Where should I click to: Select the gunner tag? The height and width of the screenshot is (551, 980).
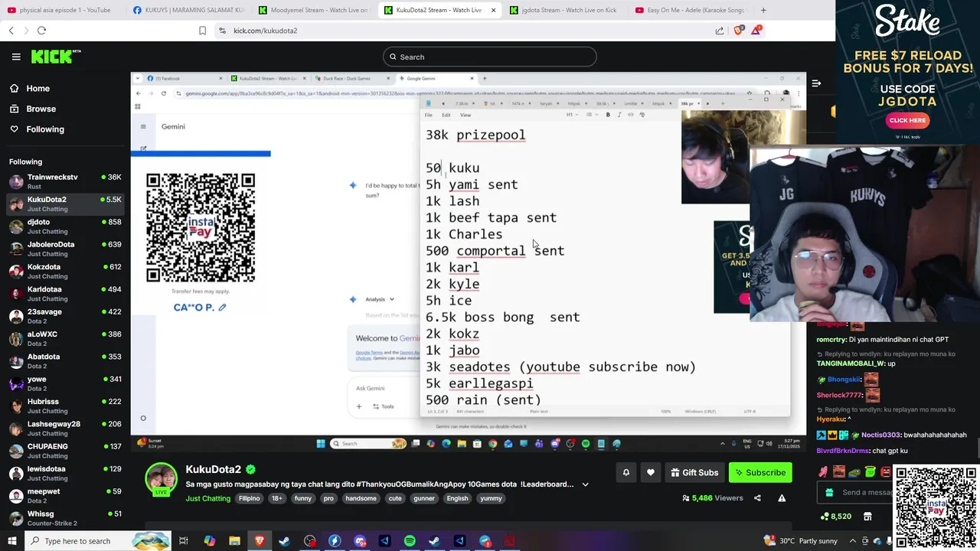(x=424, y=498)
